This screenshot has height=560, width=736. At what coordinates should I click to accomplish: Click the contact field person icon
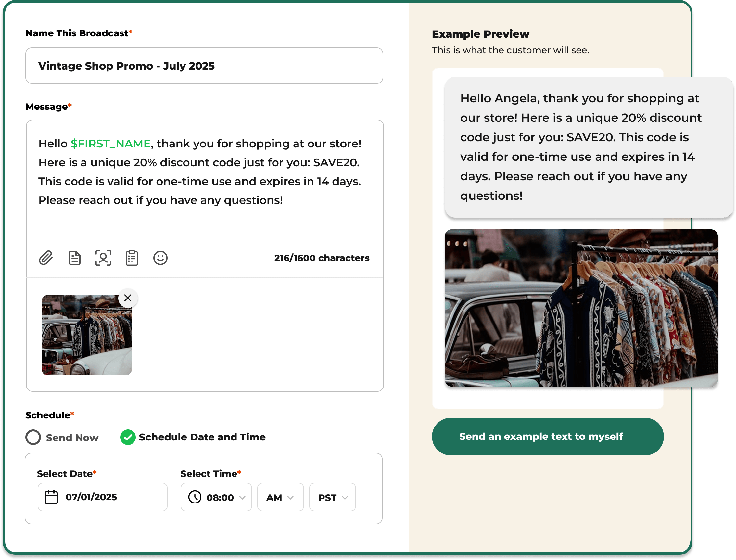pos(103,258)
